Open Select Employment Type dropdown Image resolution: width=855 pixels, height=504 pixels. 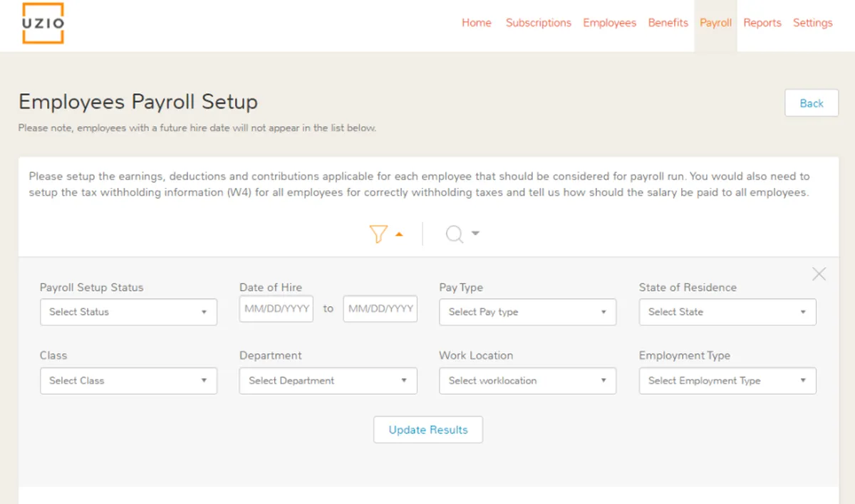point(727,381)
